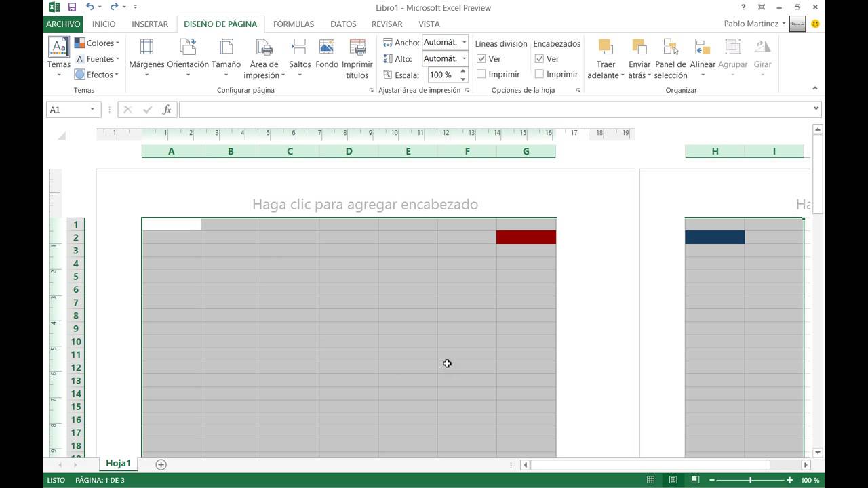Open Colores theme colors dropdown

coord(97,43)
